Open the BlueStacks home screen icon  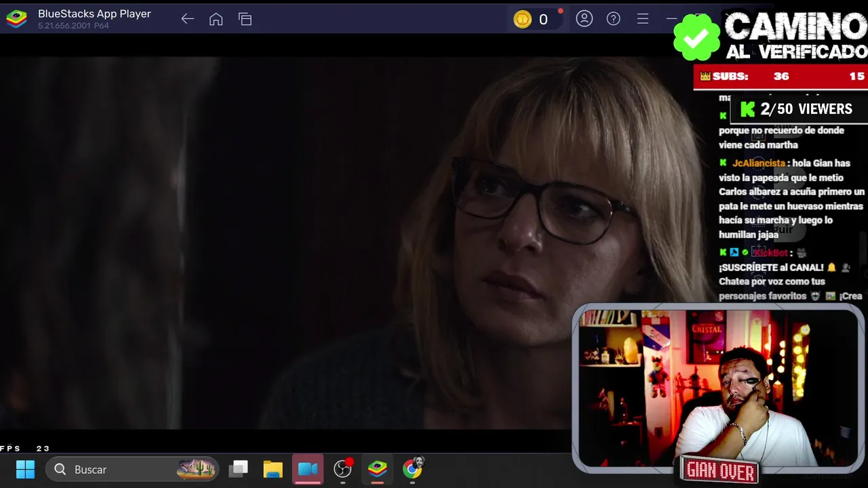point(216,19)
